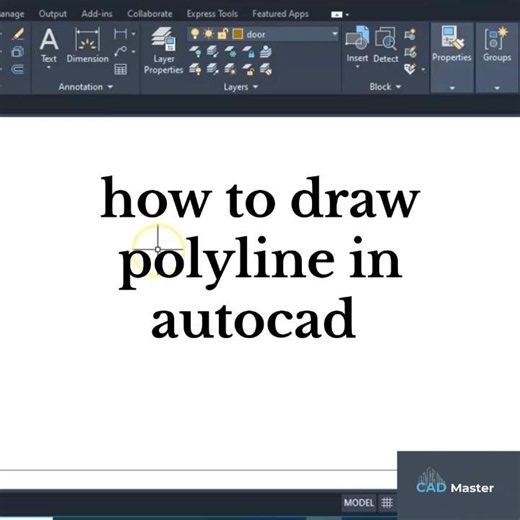Click the layer Isolate icon
520x520 pixels.
click(213, 52)
